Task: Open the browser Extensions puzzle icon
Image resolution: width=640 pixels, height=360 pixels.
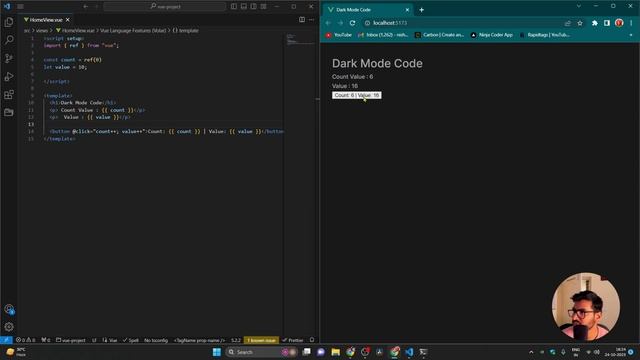Action: coord(595,23)
